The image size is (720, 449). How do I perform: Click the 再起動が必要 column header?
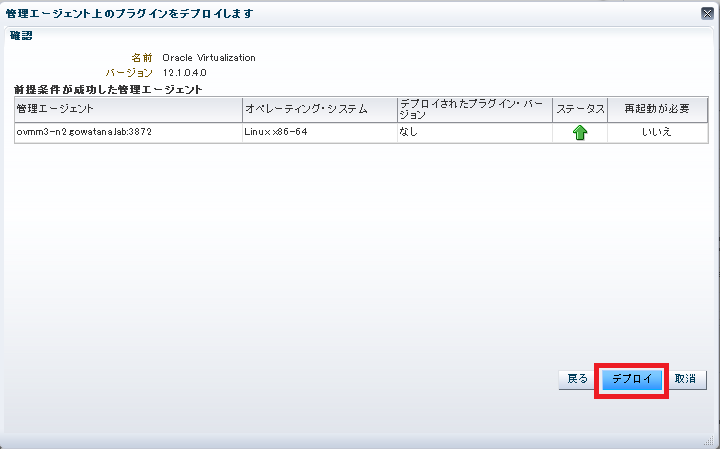657,109
